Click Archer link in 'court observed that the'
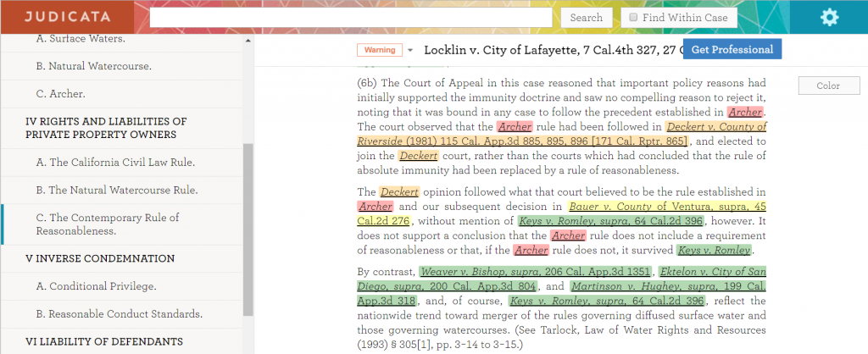Image resolution: width=868 pixels, height=354 pixels. pyautogui.click(x=515, y=127)
